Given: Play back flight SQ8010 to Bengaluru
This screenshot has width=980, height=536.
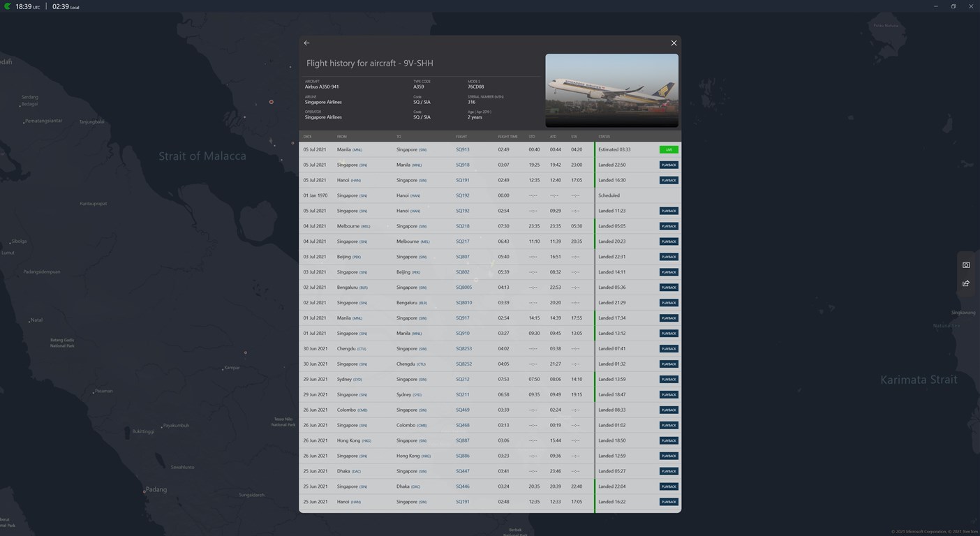Looking at the screenshot, I should point(669,303).
